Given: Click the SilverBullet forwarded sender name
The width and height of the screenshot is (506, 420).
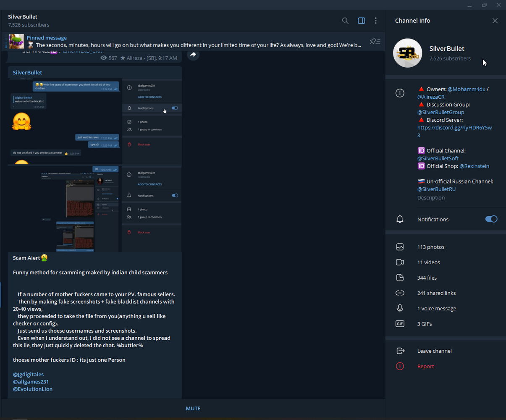Looking at the screenshot, I should click(x=27, y=72).
